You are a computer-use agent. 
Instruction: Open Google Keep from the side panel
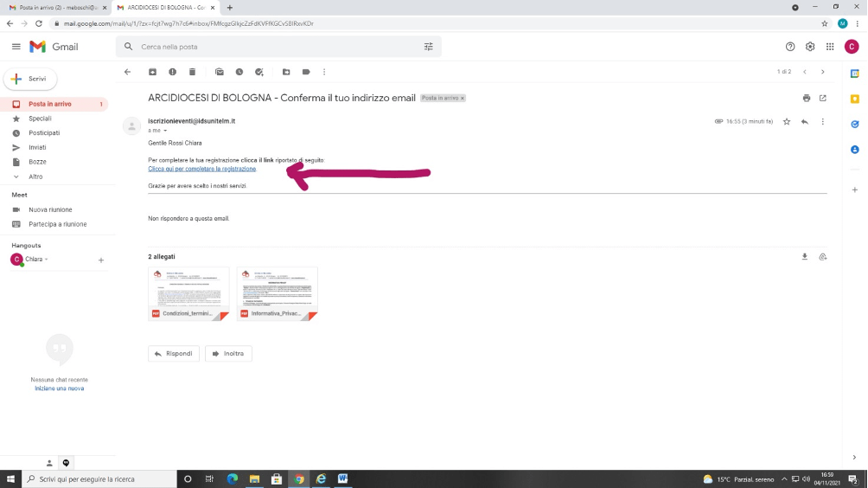854,99
